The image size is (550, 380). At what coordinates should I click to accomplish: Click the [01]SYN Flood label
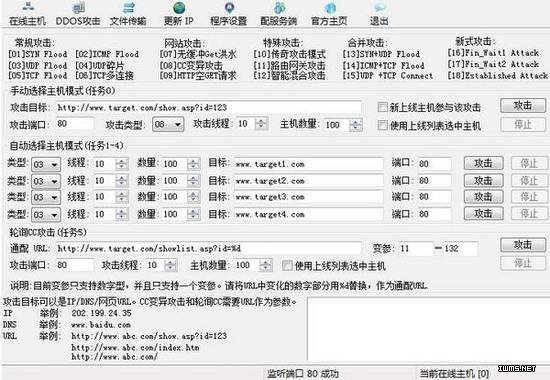pos(38,54)
